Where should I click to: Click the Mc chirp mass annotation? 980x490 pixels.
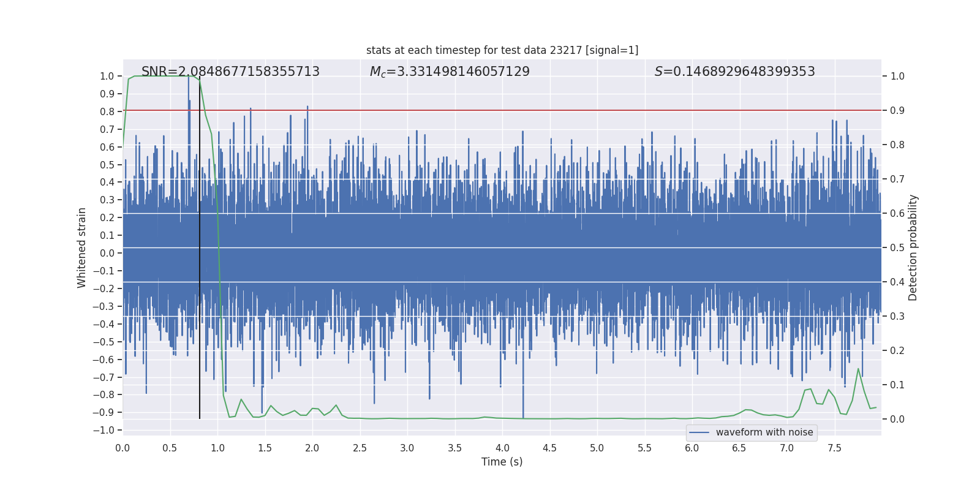(x=450, y=72)
